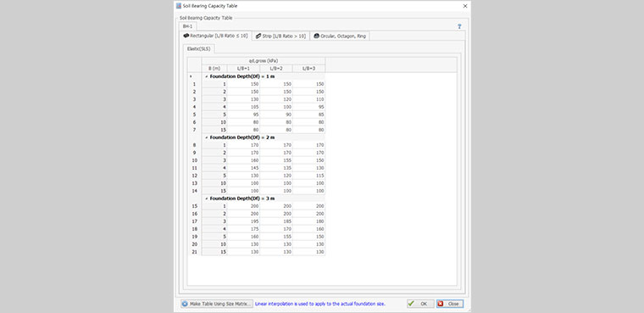Switch to Rectangular [L/B Ratio ≤ 10] tab
The width and height of the screenshot is (644, 313).
pos(215,36)
